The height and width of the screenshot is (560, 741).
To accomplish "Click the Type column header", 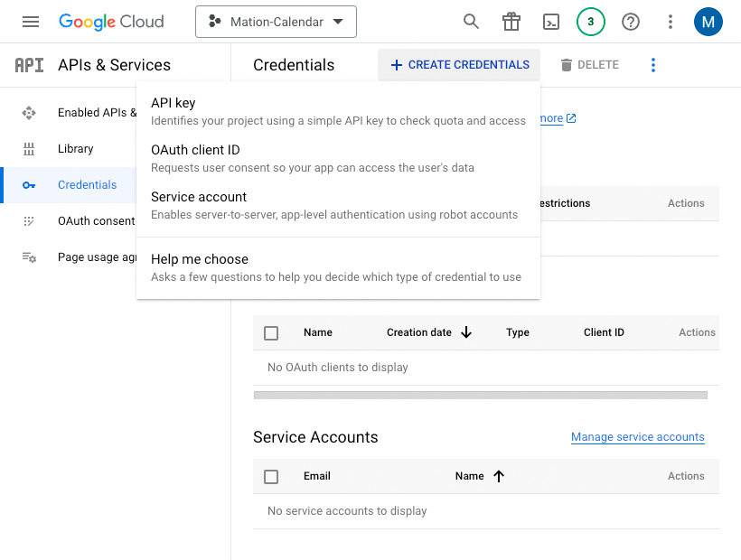I will click(x=518, y=332).
